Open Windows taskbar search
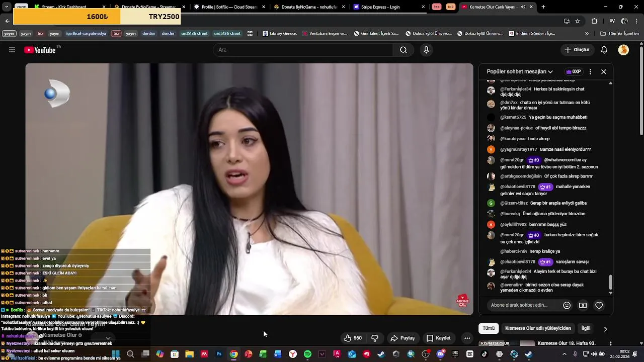The image size is (644, 362). [x=130, y=354]
